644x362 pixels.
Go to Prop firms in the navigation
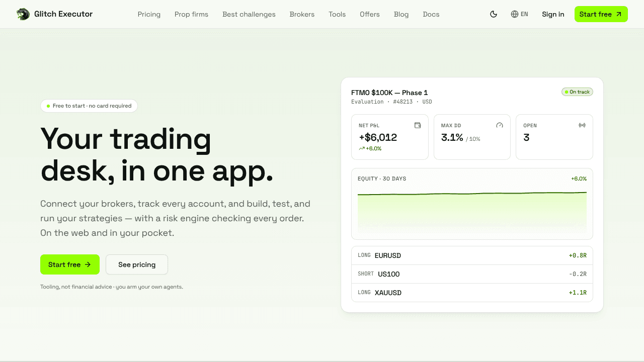pos(191,14)
